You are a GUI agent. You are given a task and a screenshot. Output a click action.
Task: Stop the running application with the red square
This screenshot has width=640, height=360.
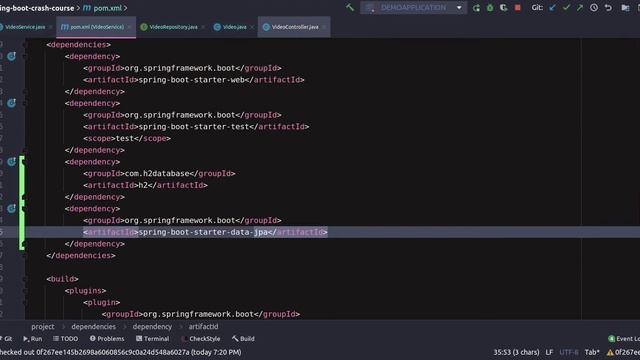pos(518,8)
